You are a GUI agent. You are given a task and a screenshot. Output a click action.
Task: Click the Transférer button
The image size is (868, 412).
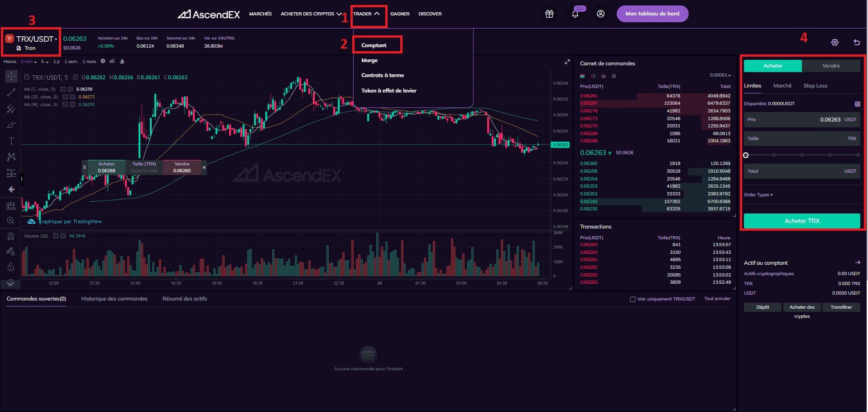[841, 307]
